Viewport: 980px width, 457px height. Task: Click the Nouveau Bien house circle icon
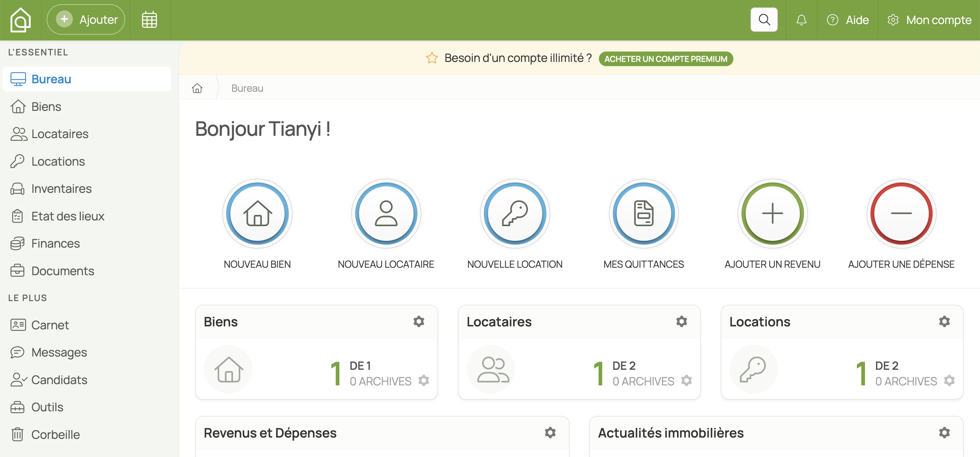pyautogui.click(x=258, y=214)
